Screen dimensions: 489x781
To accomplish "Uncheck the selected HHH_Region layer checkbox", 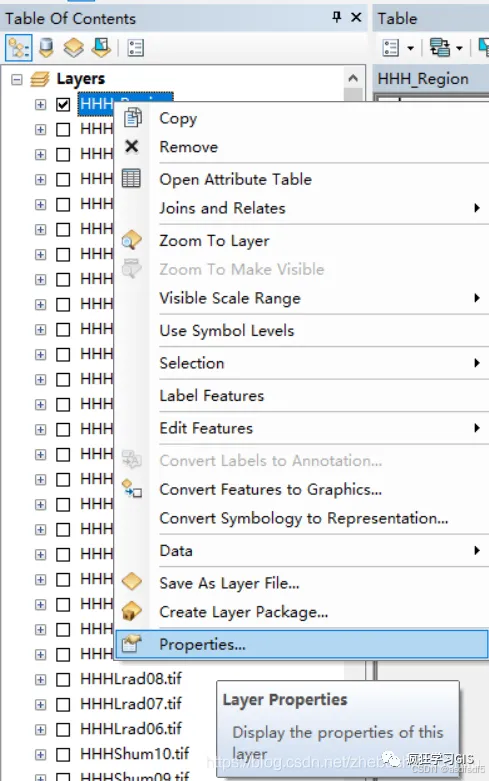I will [63, 105].
